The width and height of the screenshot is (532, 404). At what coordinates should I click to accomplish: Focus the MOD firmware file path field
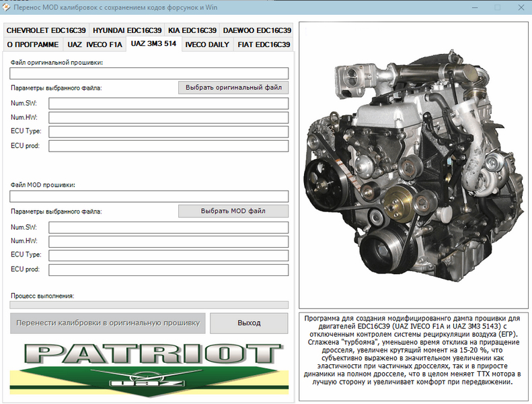(149, 197)
